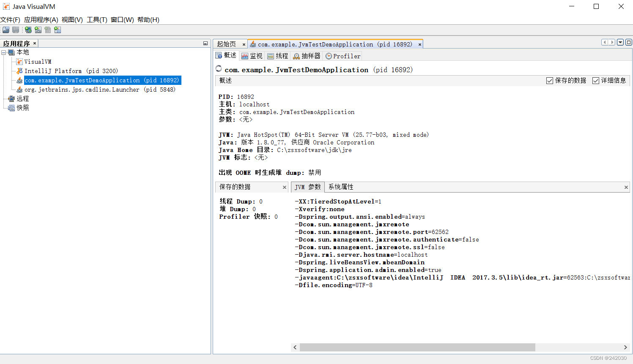This screenshot has height=364, width=633.
Task: Open the 应用程序(A) menu
Action: tap(41, 20)
